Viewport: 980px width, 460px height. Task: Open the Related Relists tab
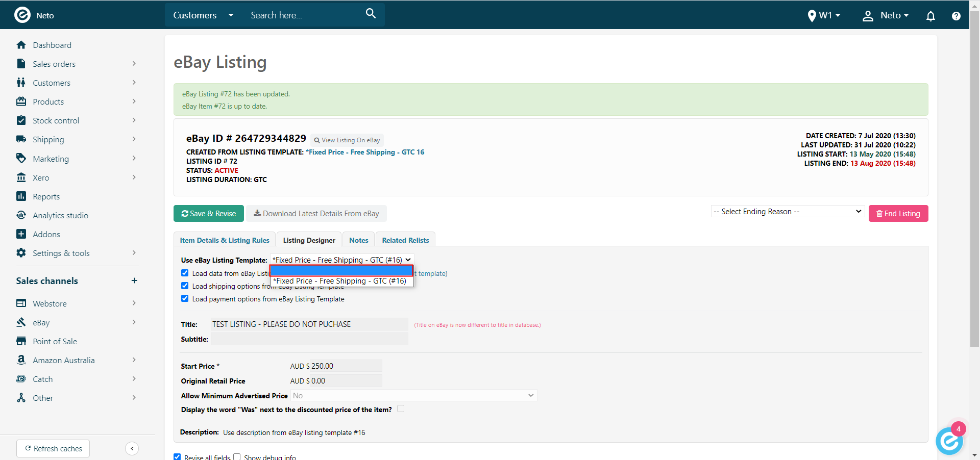click(x=405, y=240)
